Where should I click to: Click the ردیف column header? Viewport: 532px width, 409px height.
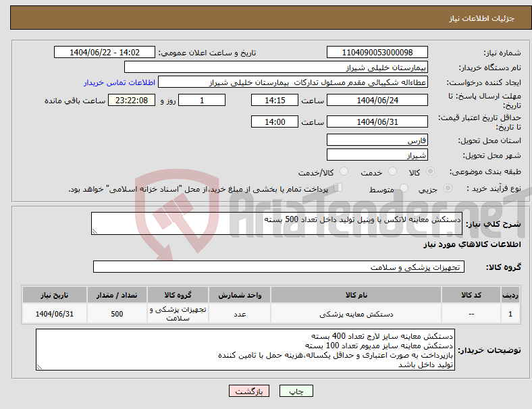point(510,295)
